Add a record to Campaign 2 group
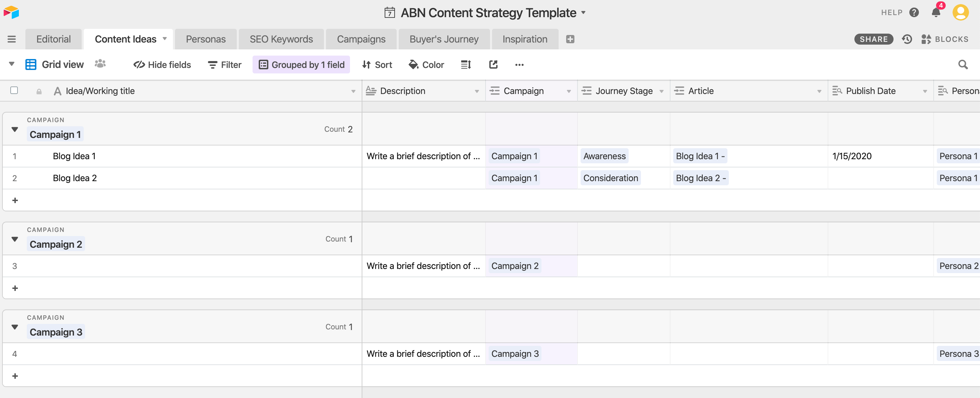Viewport: 980px width, 398px height. point(15,288)
